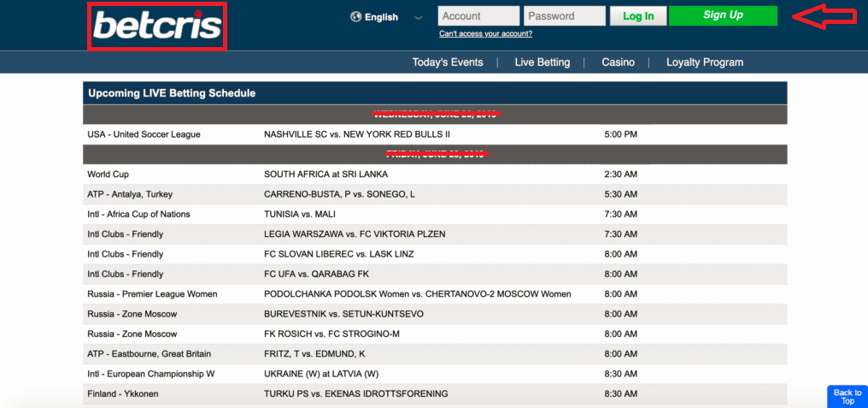The image size is (868, 408).
Task: Open the Can't access your account link
Action: (x=485, y=34)
